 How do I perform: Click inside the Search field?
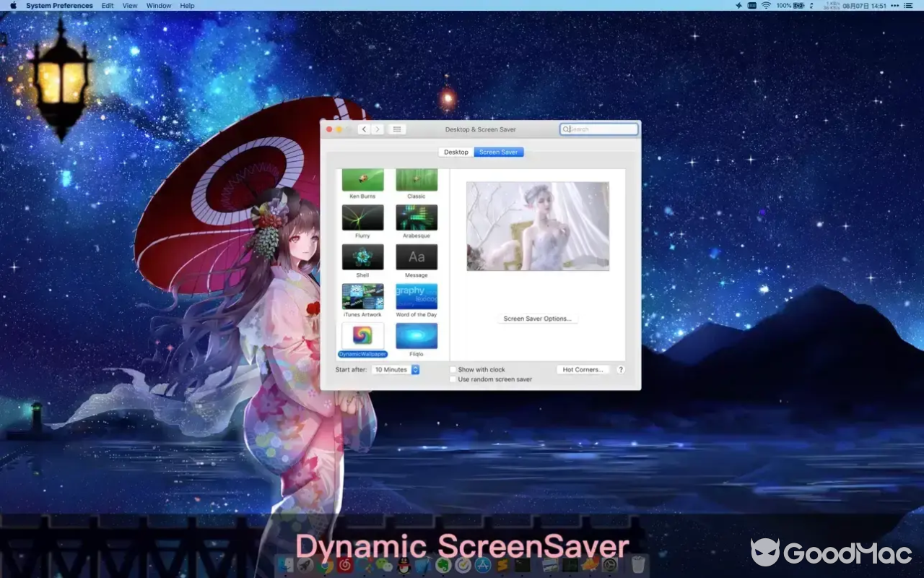598,129
